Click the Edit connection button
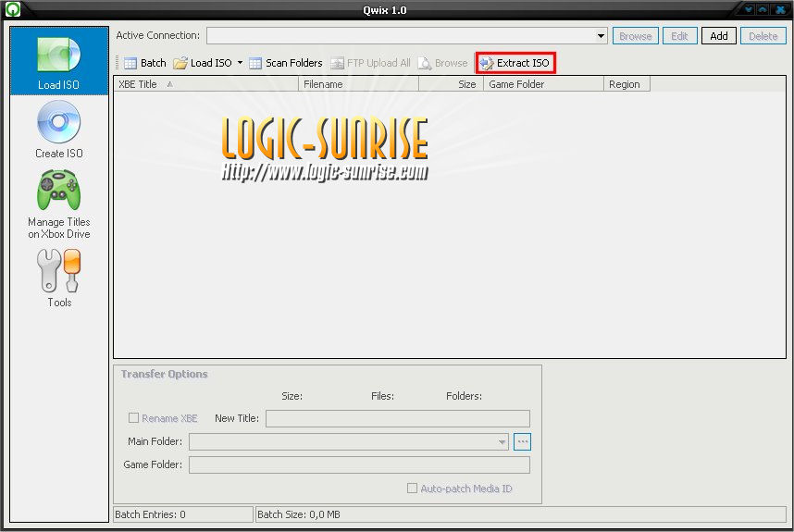Viewport: 794px width, 532px height. pyautogui.click(x=679, y=36)
